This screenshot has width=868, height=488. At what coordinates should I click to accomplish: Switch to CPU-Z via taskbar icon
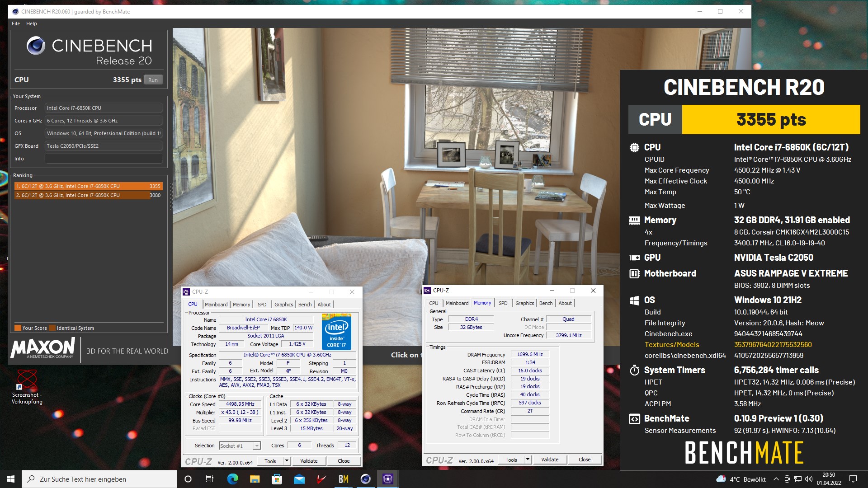pos(388,479)
